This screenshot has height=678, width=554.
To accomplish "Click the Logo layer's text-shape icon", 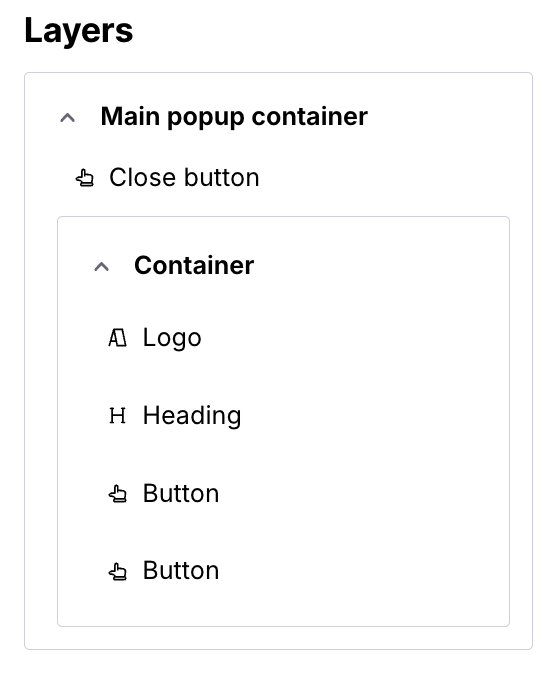I will point(117,338).
